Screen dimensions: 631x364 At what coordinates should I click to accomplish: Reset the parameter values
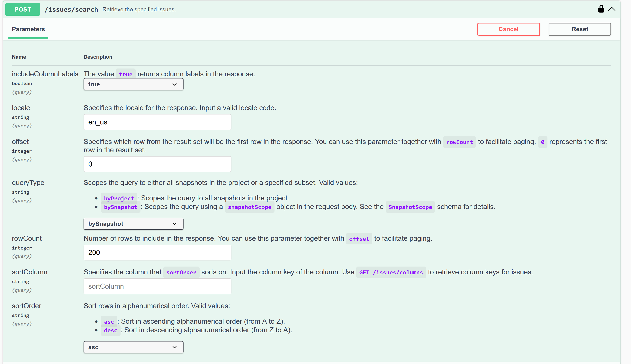point(580,29)
